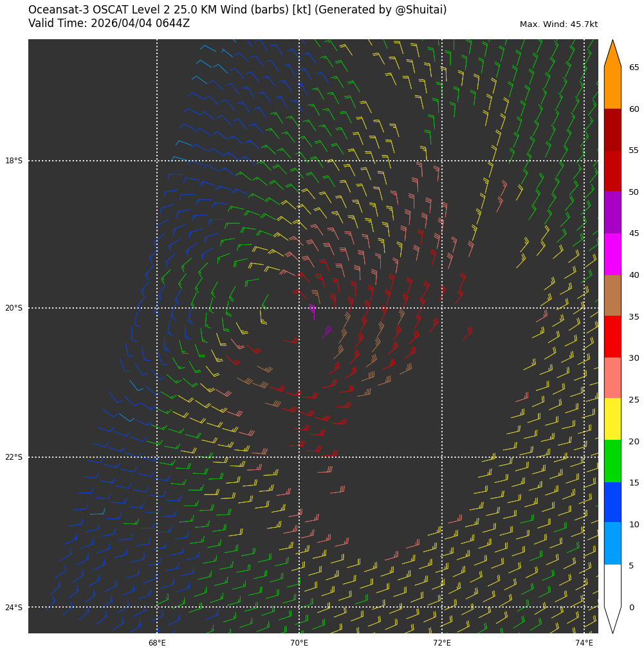
Task: Click the 70°E longitude axis label
Action: [299, 643]
